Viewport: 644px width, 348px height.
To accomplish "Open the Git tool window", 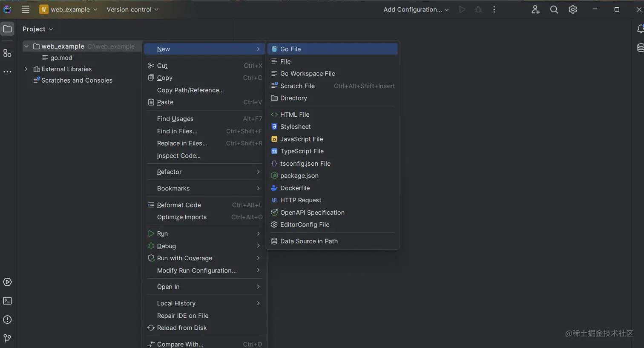I will 7,338.
